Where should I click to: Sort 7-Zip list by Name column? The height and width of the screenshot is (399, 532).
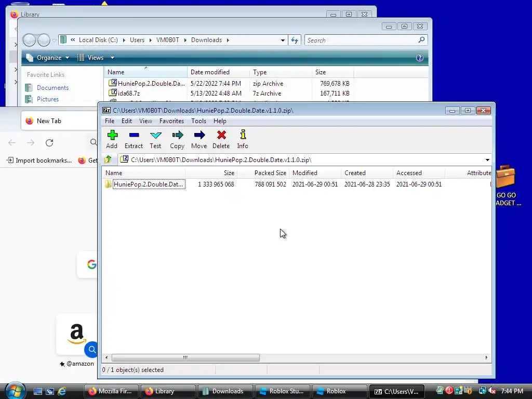point(144,172)
